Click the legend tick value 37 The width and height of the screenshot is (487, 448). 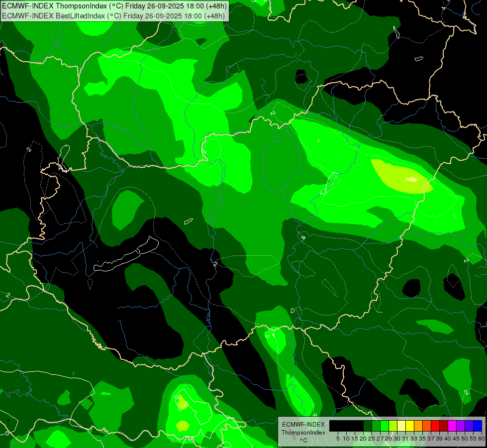coord(431,439)
